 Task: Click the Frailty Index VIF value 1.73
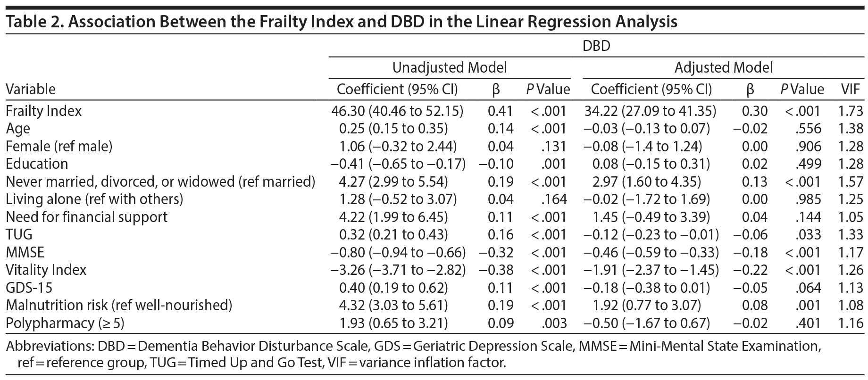click(851, 111)
